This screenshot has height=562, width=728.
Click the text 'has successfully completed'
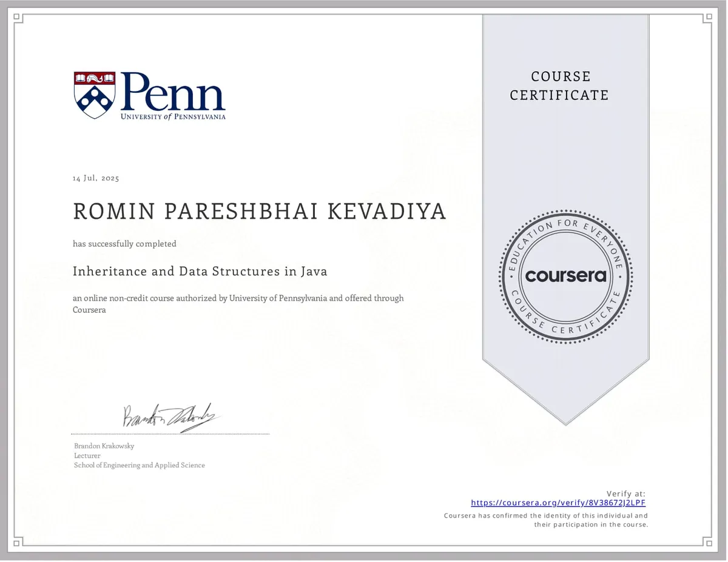pos(125,244)
